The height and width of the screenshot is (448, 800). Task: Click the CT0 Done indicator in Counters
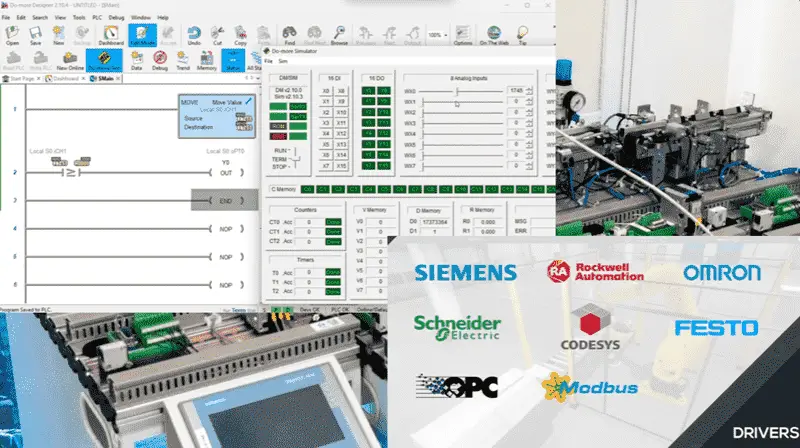[x=333, y=222]
